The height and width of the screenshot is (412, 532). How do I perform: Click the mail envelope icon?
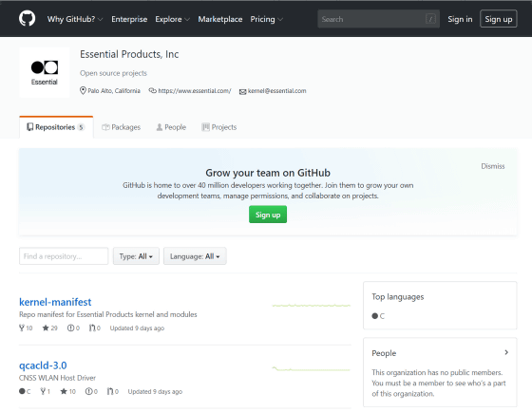pos(242,91)
